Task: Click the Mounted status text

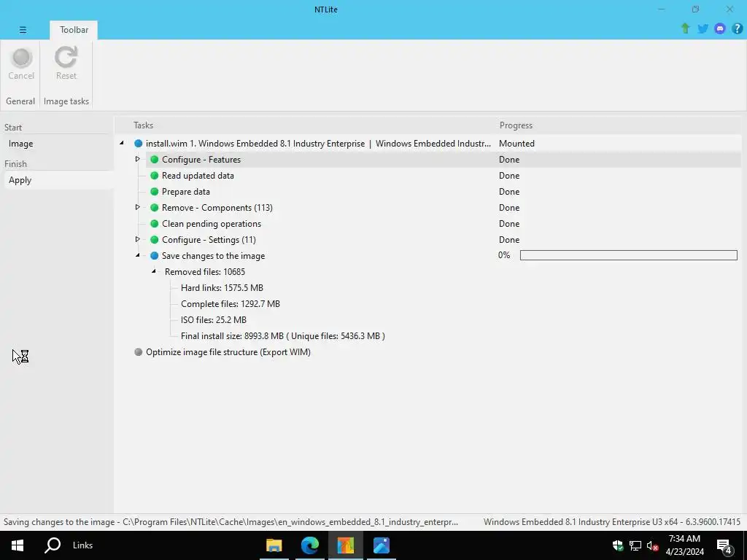Action: click(516, 144)
